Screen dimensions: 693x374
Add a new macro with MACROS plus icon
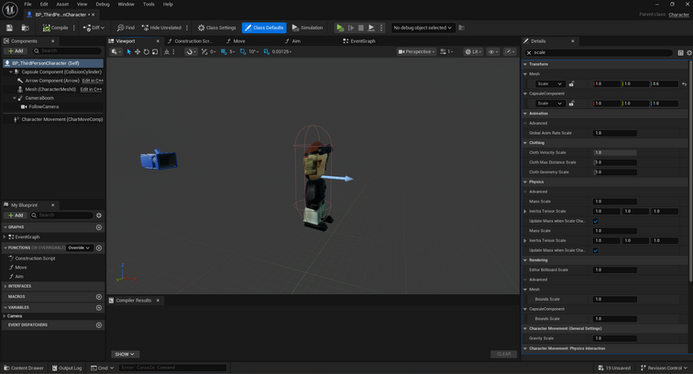[x=99, y=297]
